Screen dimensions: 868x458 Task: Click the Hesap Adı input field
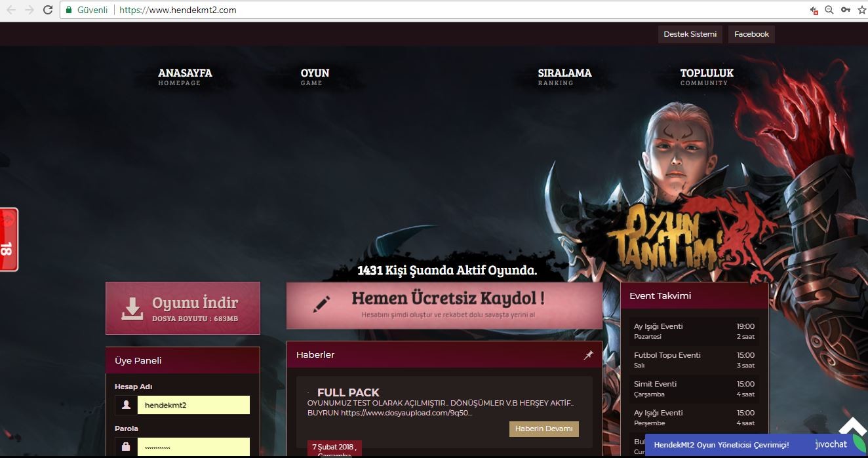coord(193,405)
